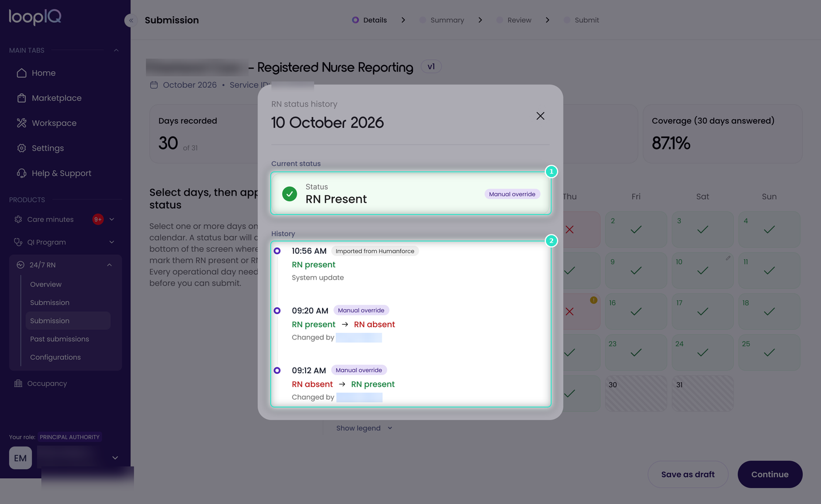
Task: Collapse the sidebar with the double-chevron button
Action: click(x=131, y=21)
